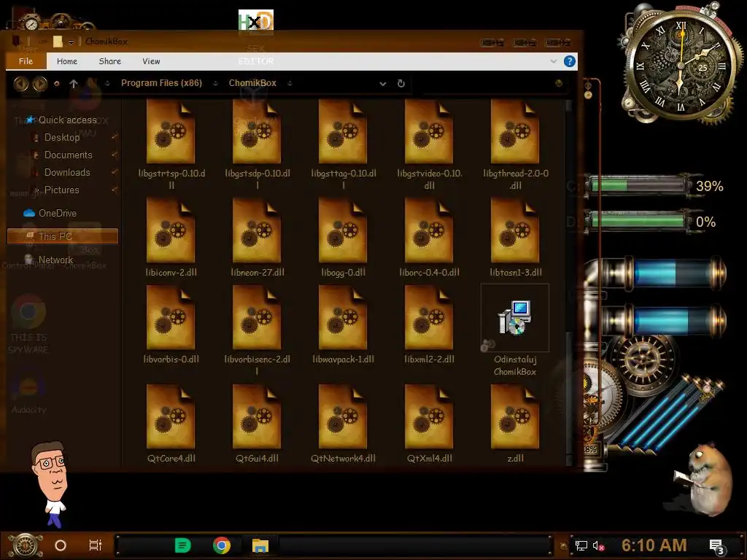
Task: Select the z.dll file icon
Action: [515, 416]
